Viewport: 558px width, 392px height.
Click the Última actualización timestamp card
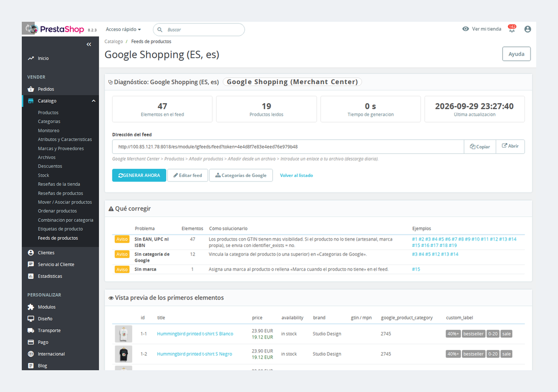coord(474,109)
